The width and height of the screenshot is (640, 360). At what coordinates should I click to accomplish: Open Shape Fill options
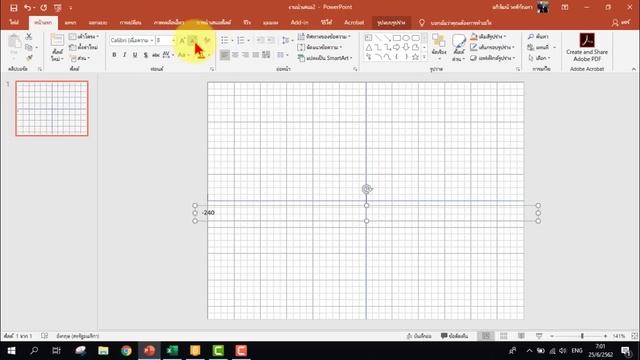click(488, 37)
